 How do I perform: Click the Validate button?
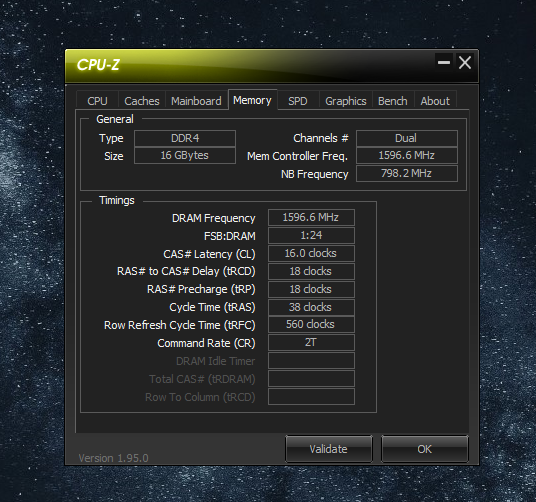[x=329, y=449]
